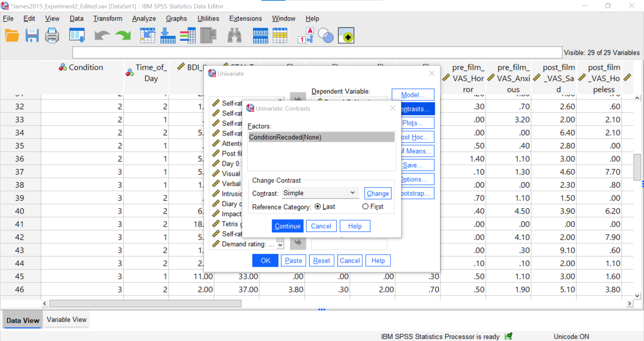The height and width of the screenshot is (341, 644).
Task: Find with the binoculars icon
Action: pos(234,36)
